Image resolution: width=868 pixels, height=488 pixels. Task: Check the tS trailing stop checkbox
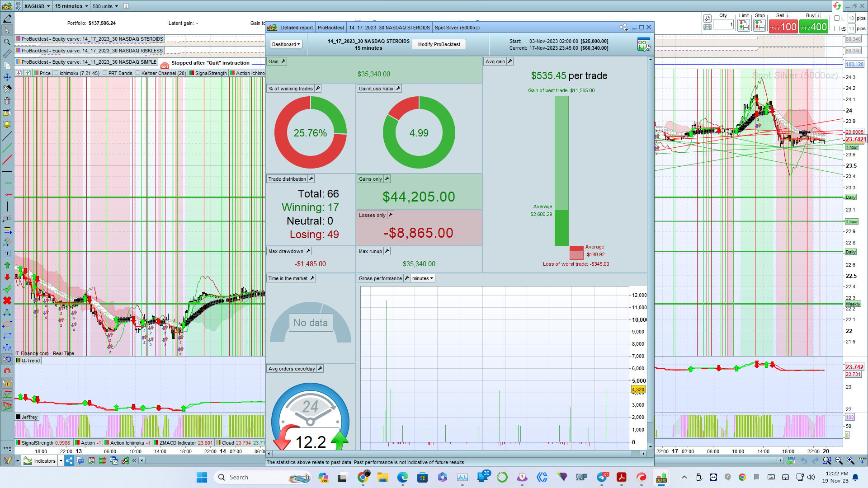(x=837, y=28)
